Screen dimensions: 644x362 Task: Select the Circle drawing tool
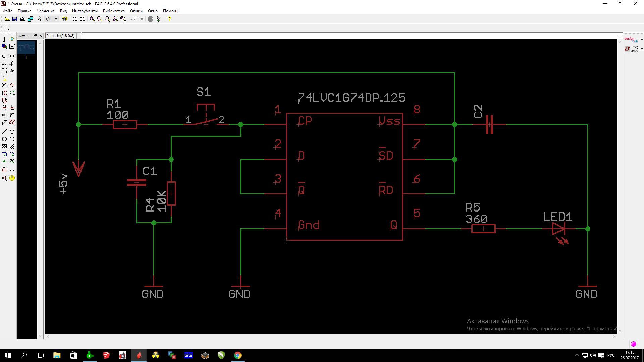pos(4,139)
